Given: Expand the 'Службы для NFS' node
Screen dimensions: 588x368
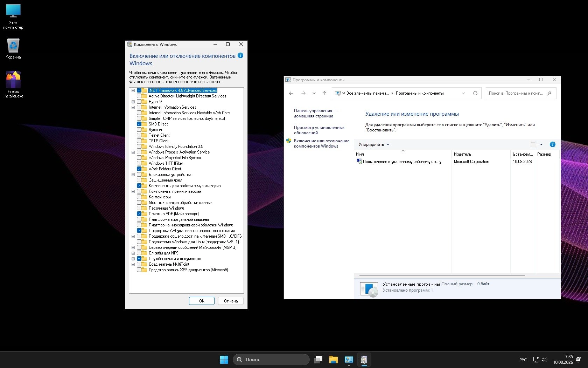Looking at the screenshot, I should (x=133, y=253).
